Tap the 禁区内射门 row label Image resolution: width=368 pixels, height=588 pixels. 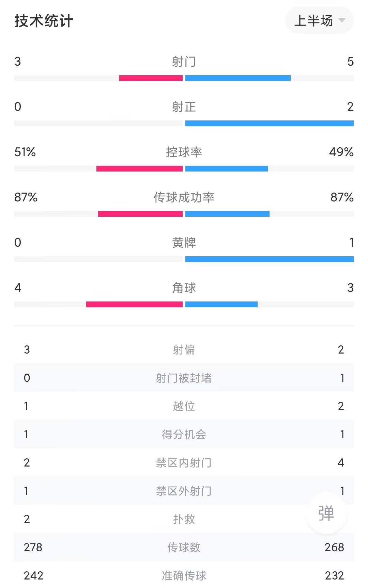[184, 462]
